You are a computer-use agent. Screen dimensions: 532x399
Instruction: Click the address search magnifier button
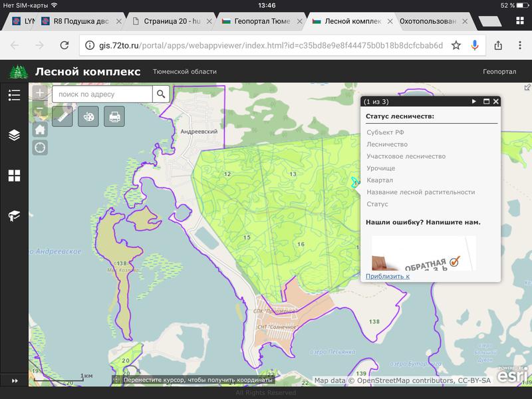tap(161, 94)
